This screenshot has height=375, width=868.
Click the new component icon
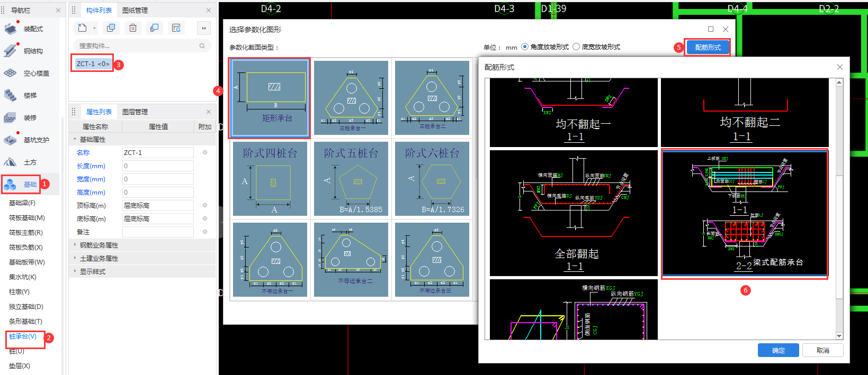[82, 28]
